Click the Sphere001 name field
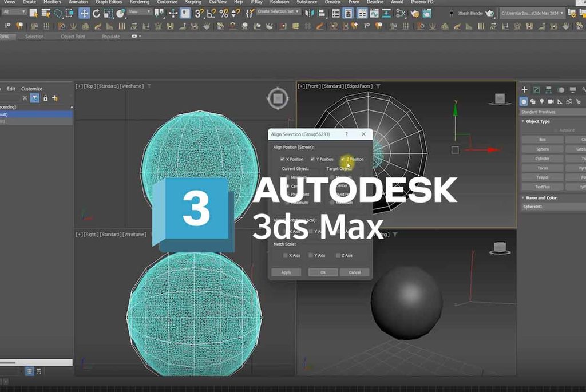This screenshot has width=586, height=392. coord(554,207)
